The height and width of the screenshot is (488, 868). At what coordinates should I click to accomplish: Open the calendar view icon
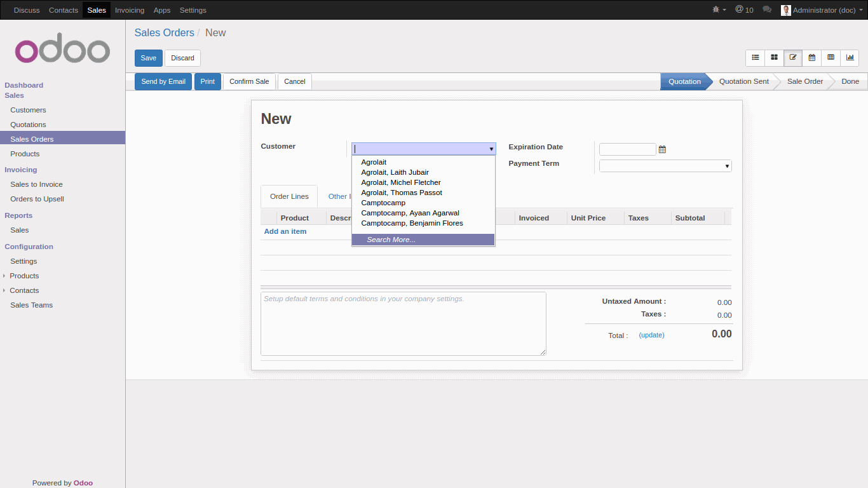(x=812, y=58)
